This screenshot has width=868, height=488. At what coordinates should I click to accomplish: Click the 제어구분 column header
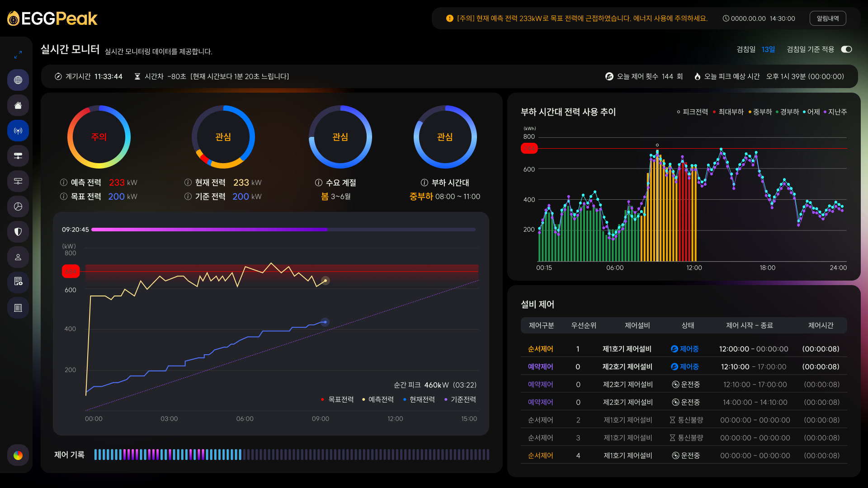[x=541, y=325]
